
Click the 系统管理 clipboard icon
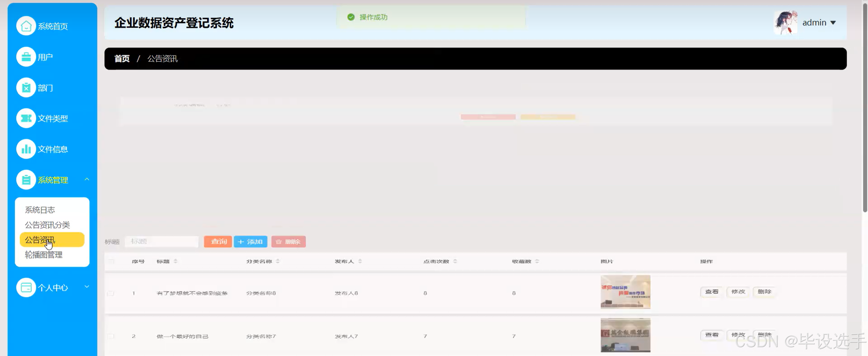[26, 180]
